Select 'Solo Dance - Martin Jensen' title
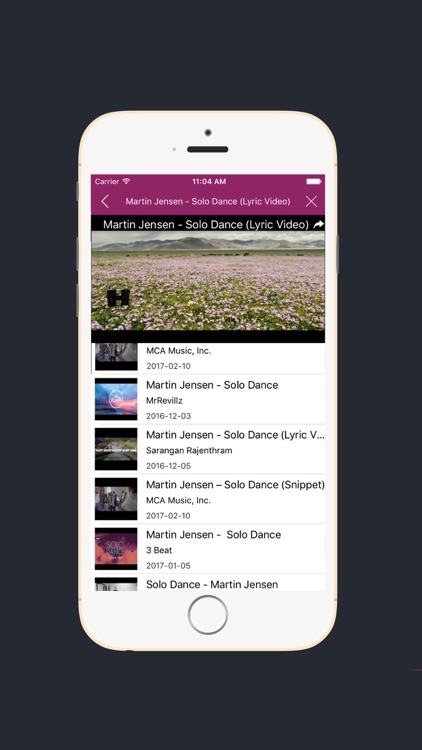The image size is (422, 750). (212, 584)
